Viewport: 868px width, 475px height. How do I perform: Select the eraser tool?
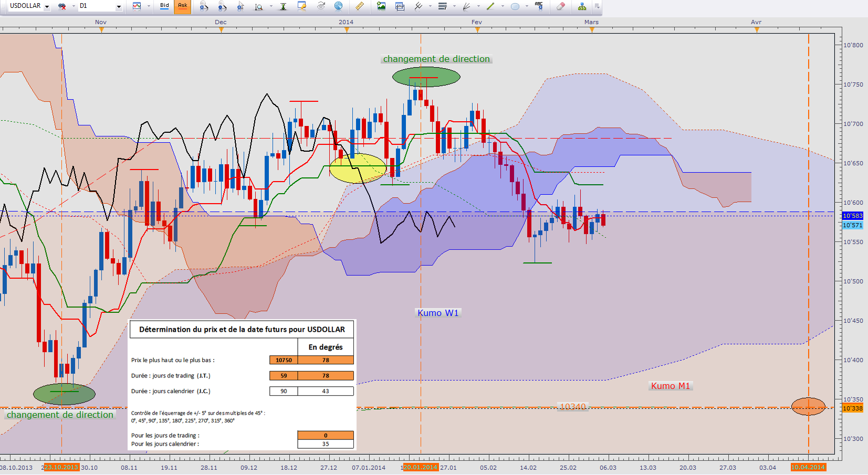[561, 6]
